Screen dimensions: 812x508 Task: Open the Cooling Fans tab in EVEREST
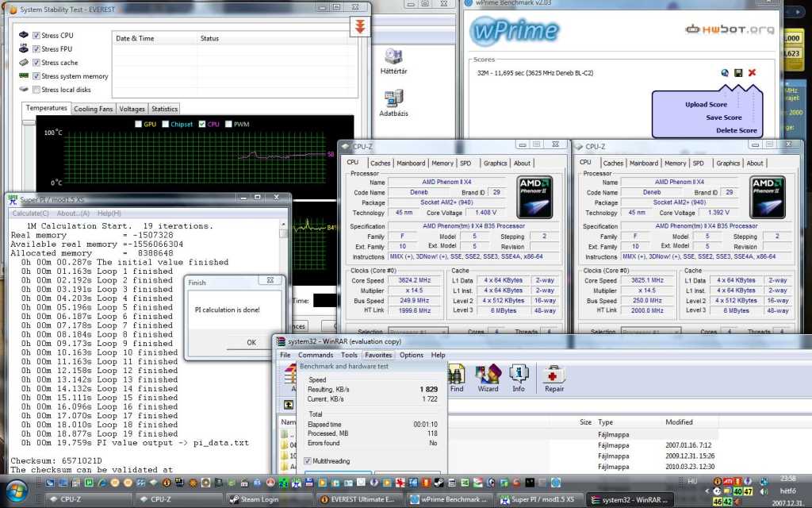(x=94, y=109)
